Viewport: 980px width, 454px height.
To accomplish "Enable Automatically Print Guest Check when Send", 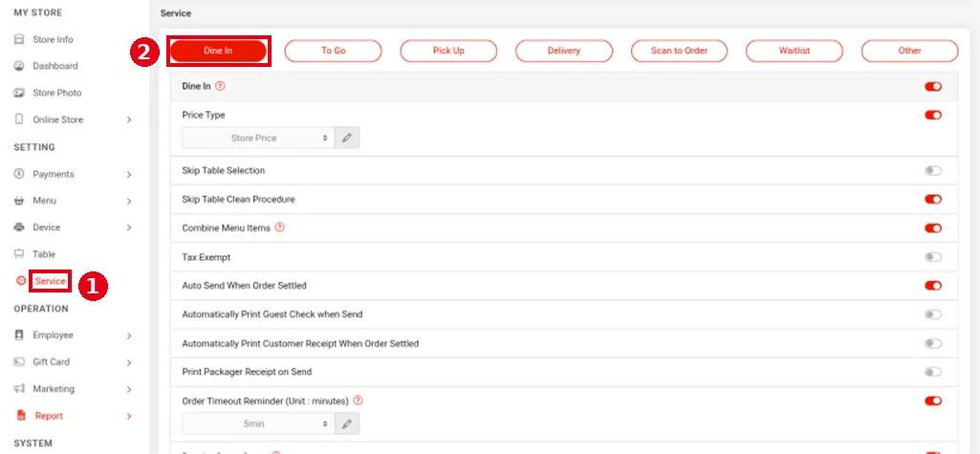I will pyautogui.click(x=933, y=314).
